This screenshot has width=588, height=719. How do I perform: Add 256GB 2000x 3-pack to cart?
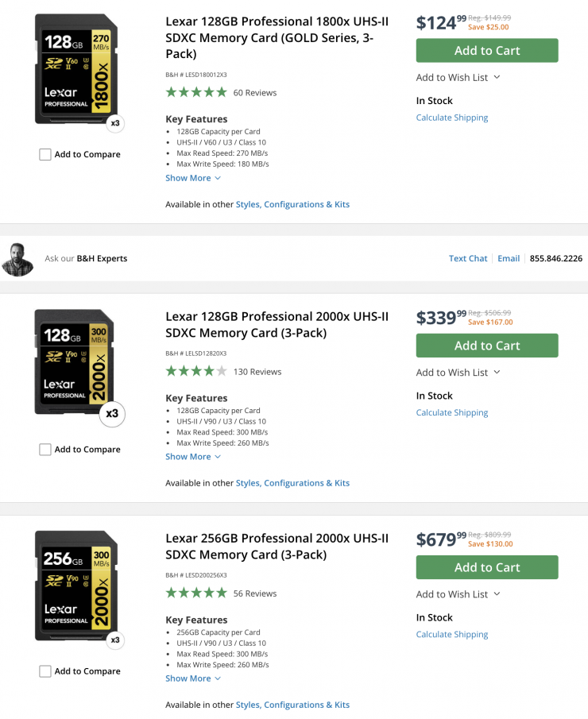487,567
